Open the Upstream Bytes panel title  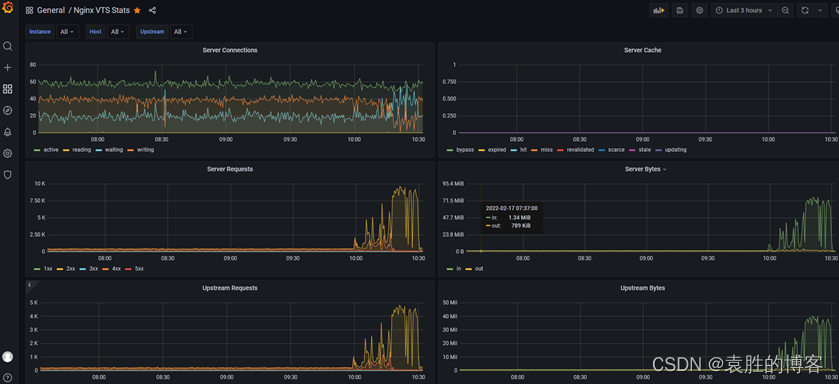[642, 288]
